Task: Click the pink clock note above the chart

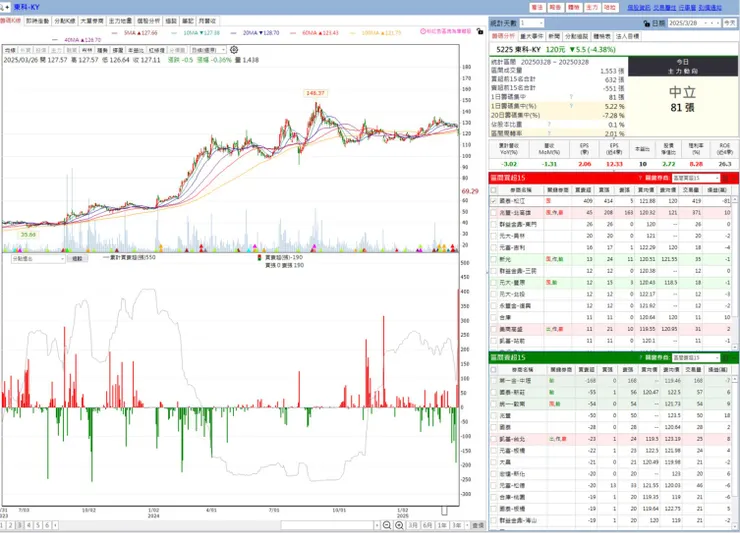Action: tap(446, 31)
